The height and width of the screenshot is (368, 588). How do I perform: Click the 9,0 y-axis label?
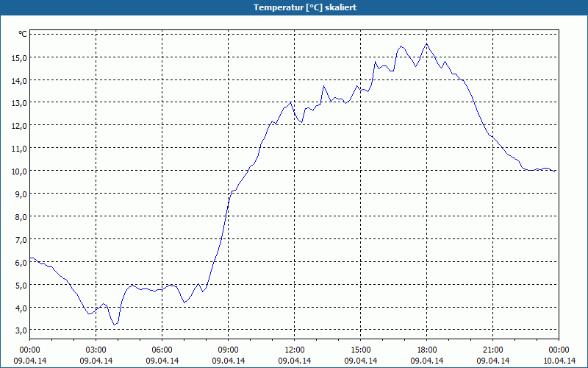22,194
